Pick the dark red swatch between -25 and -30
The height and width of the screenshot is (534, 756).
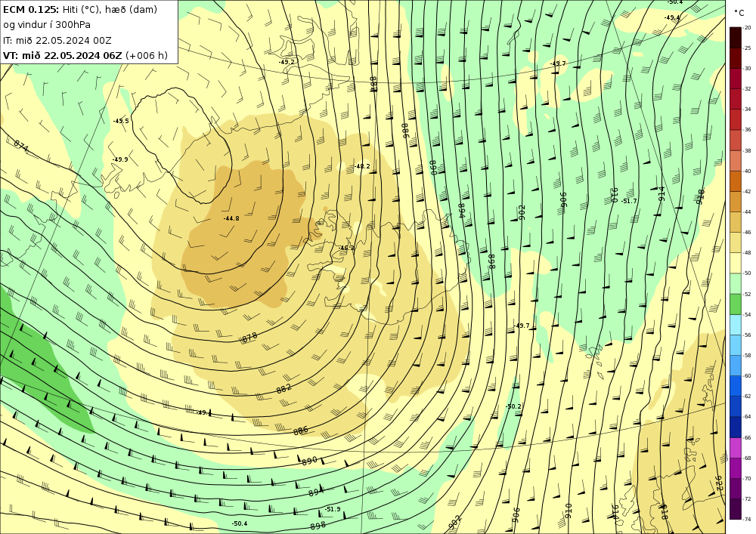point(736,58)
